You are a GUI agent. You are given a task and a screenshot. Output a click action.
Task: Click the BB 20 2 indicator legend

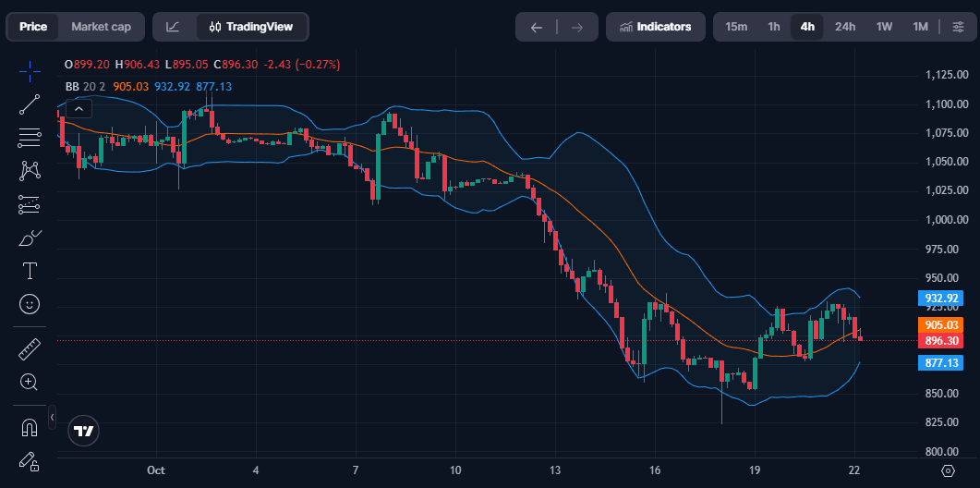(x=148, y=87)
